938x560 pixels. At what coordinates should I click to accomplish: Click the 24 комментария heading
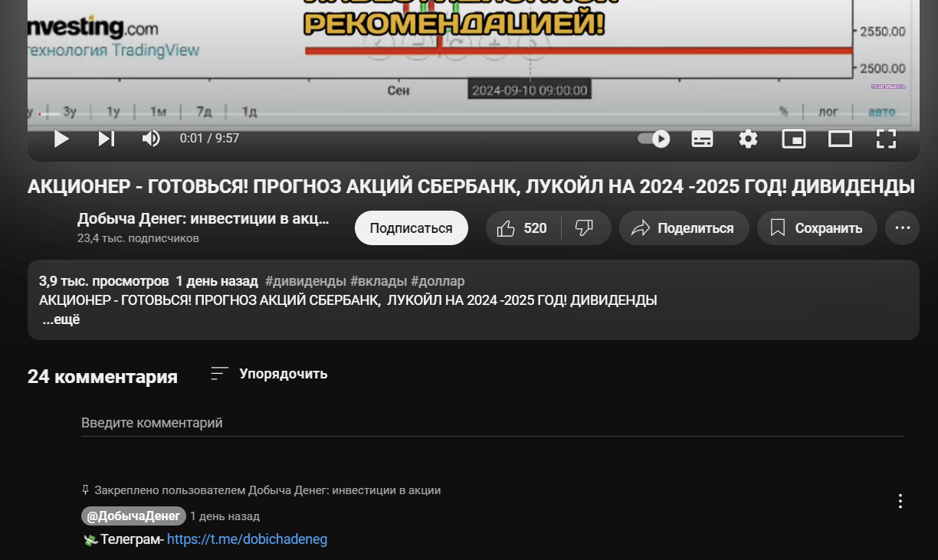[103, 377]
